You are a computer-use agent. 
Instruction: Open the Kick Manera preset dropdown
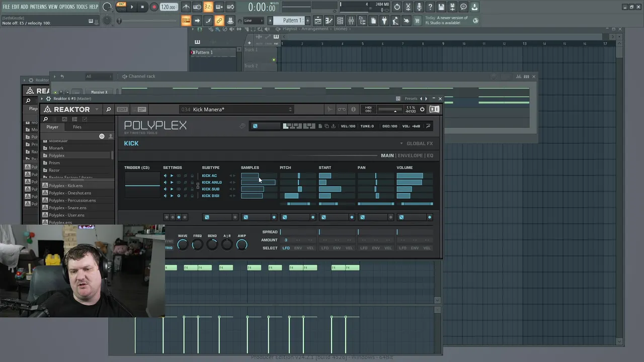tap(236, 109)
